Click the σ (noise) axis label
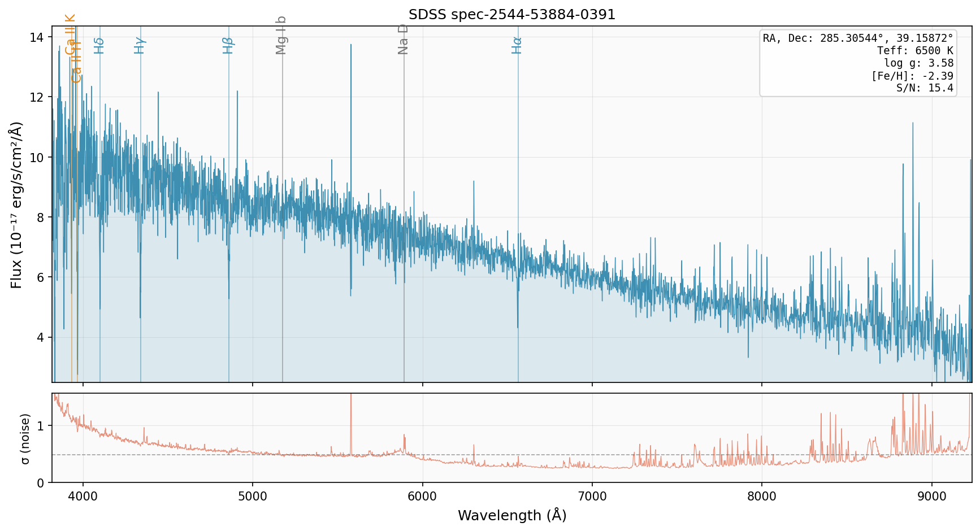The height and width of the screenshot is (531, 980). click(x=25, y=438)
